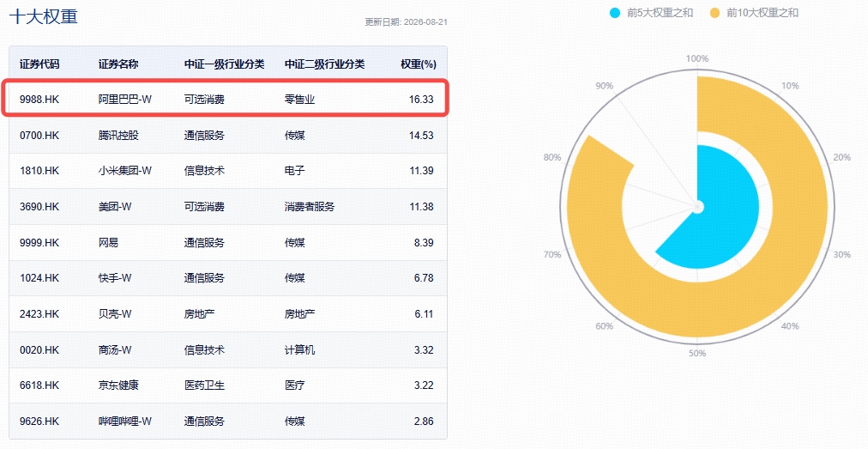Image resolution: width=868 pixels, height=449 pixels.
Task: Click 传媒 in the 腾讯控股 row
Action: pyautogui.click(x=294, y=136)
